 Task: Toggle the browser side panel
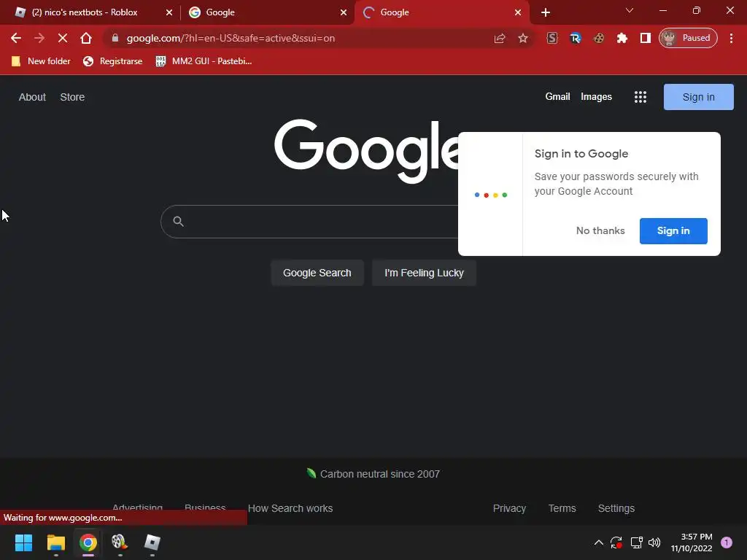(x=646, y=38)
